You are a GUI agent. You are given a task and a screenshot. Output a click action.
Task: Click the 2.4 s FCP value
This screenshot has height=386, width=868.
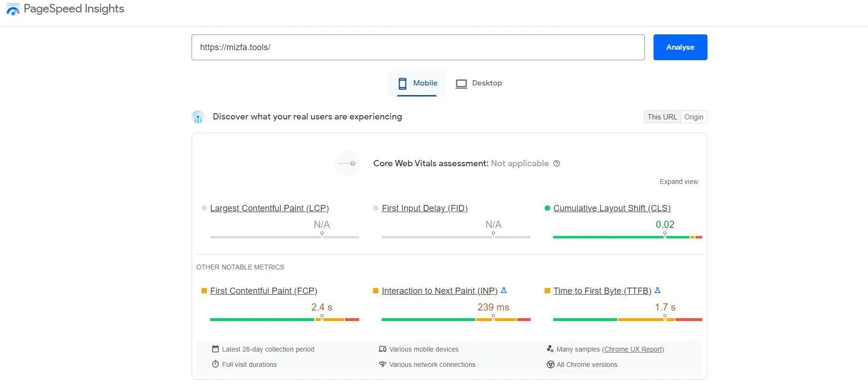pos(321,307)
